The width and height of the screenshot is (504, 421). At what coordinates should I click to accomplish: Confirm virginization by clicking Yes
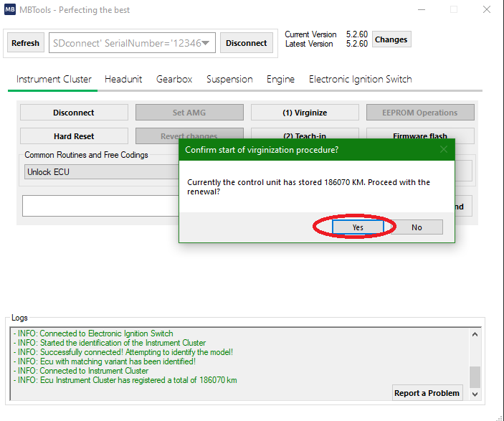click(x=358, y=227)
